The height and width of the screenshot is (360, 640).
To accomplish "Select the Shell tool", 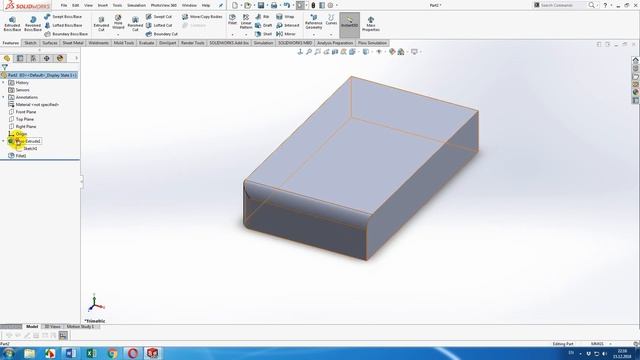I will coord(263,34).
